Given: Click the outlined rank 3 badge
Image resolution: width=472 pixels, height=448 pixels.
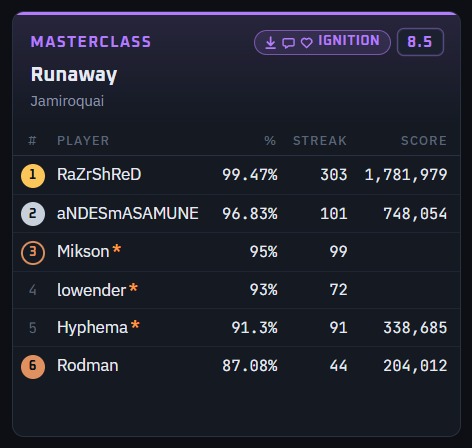Looking at the screenshot, I should (x=33, y=252).
